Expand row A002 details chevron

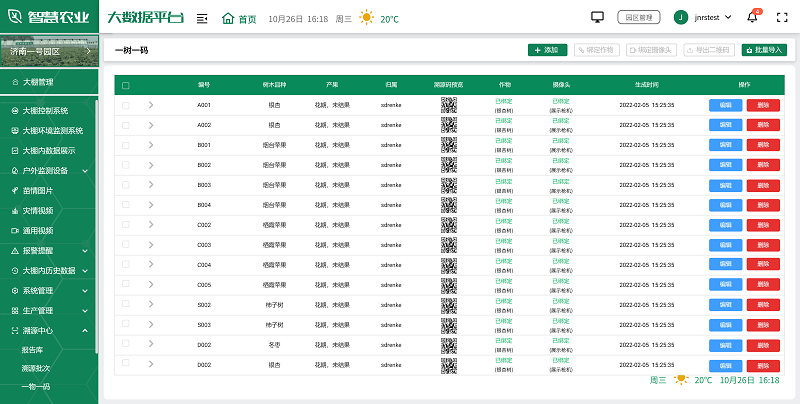[x=151, y=125]
